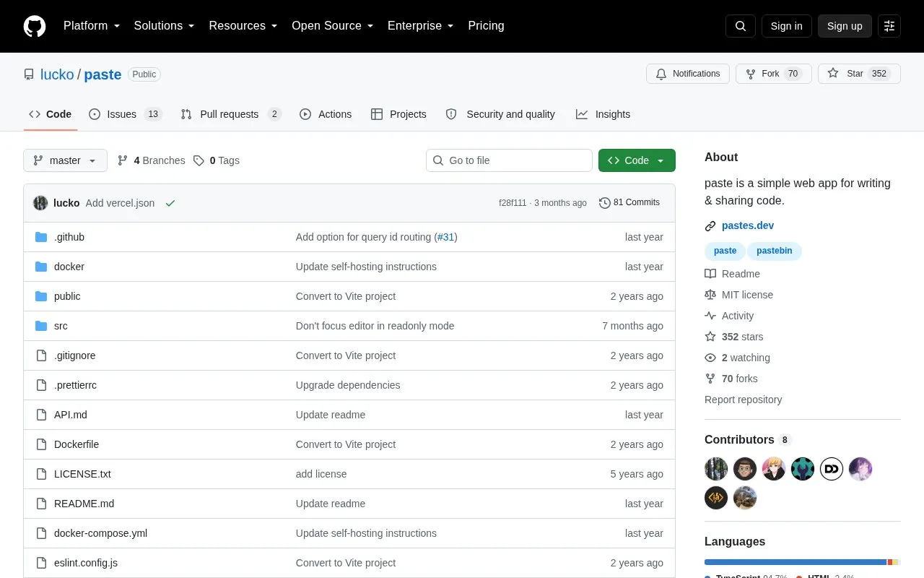This screenshot has width=924, height=578.
Task: Open the green Code dropdown button
Action: point(637,160)
